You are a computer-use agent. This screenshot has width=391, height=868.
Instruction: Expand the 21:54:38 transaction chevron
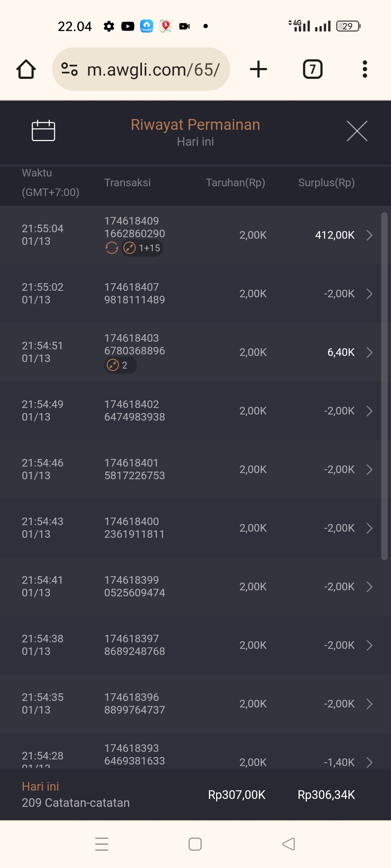click(x=369, y=645)
